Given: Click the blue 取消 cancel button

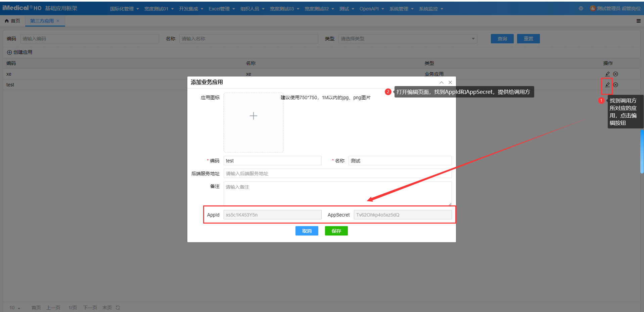Looking at the screenshot, I should point(307,231).
